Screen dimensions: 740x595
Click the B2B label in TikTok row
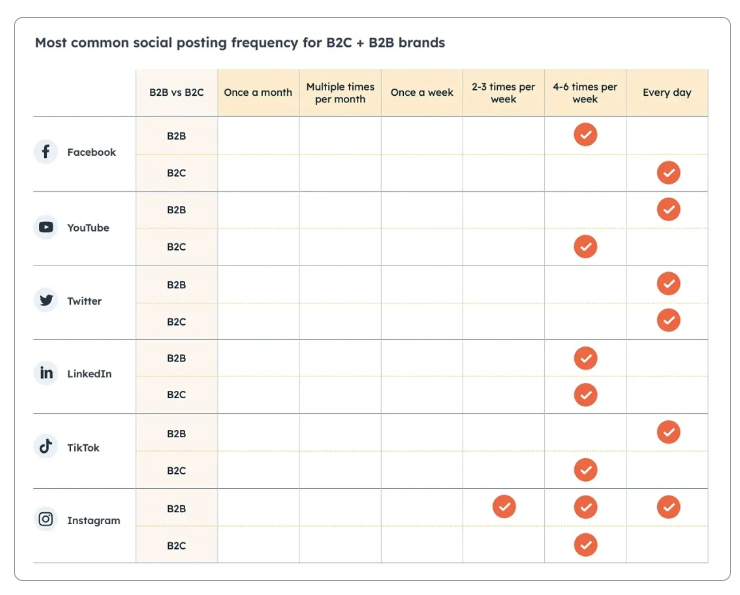(x=177, y=434)
